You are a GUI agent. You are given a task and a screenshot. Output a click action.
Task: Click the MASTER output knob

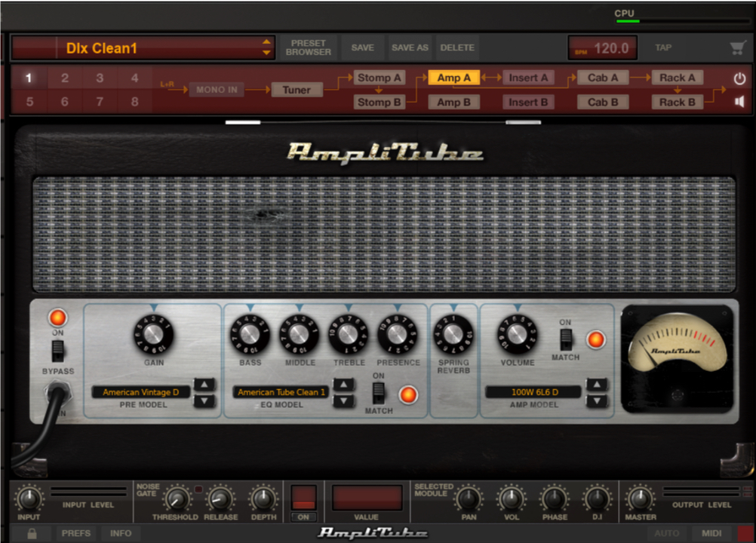(x=640, y=499)
